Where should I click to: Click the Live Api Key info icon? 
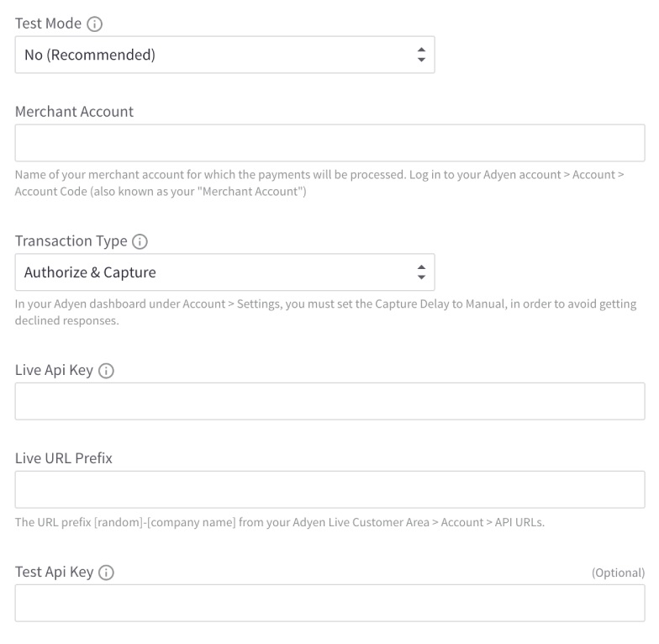106,371
